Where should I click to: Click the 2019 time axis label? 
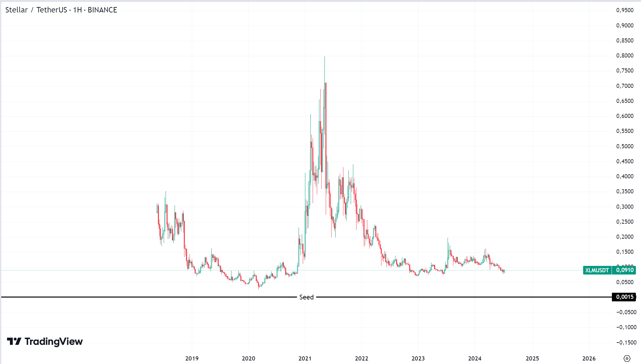192,359
